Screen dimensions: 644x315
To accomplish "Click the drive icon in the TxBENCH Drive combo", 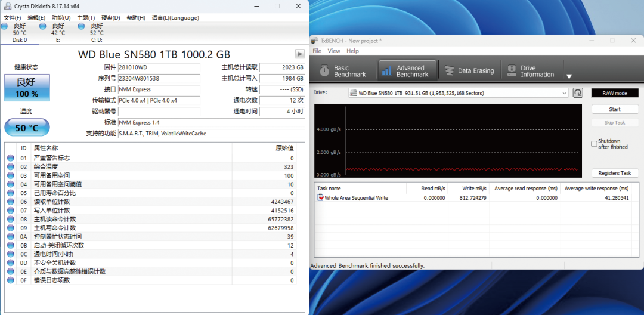I will pyautogui.click(x=353, y=93).
